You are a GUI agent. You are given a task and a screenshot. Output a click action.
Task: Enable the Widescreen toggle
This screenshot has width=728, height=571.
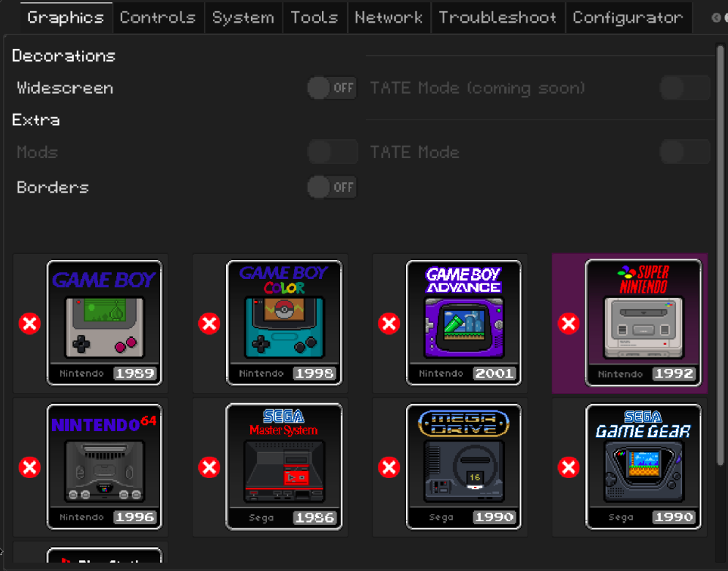[x=331, y=87]
